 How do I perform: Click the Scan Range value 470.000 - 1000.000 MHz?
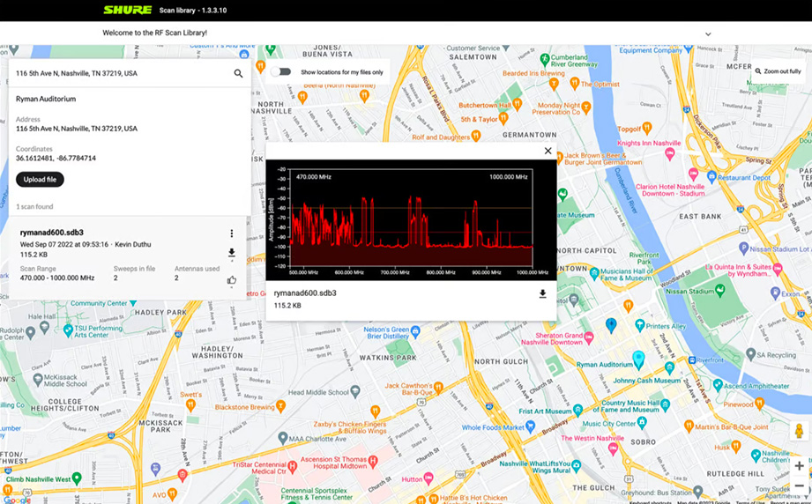(x=57, y=278)
